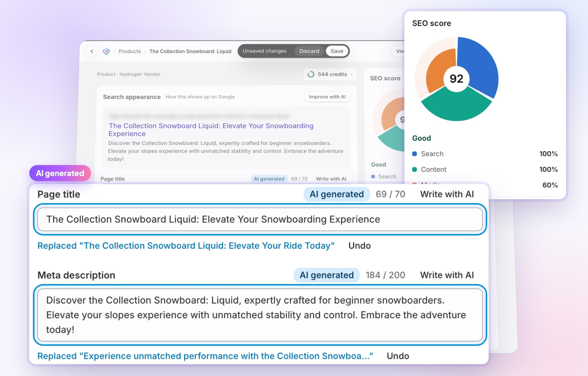Focus the Page title input field
The width and height of the screenshot is (588, 376).
tap(260, 219)
